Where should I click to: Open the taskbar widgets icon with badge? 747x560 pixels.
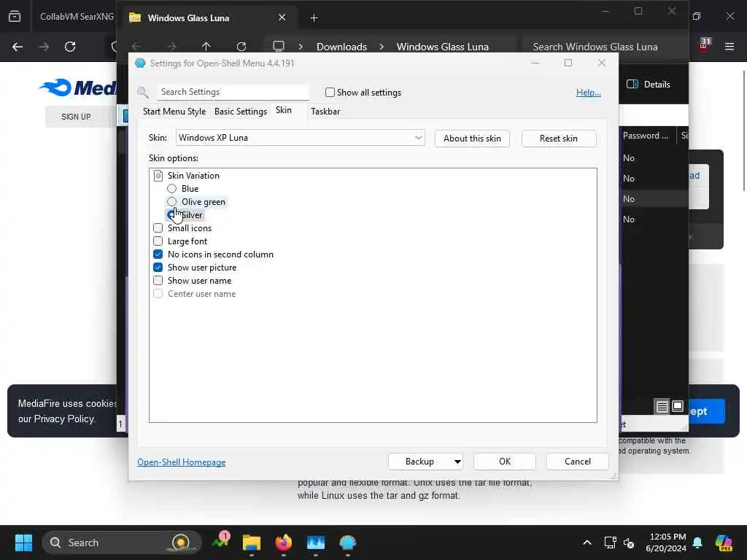pyautogui.click(x=220, y=541)
